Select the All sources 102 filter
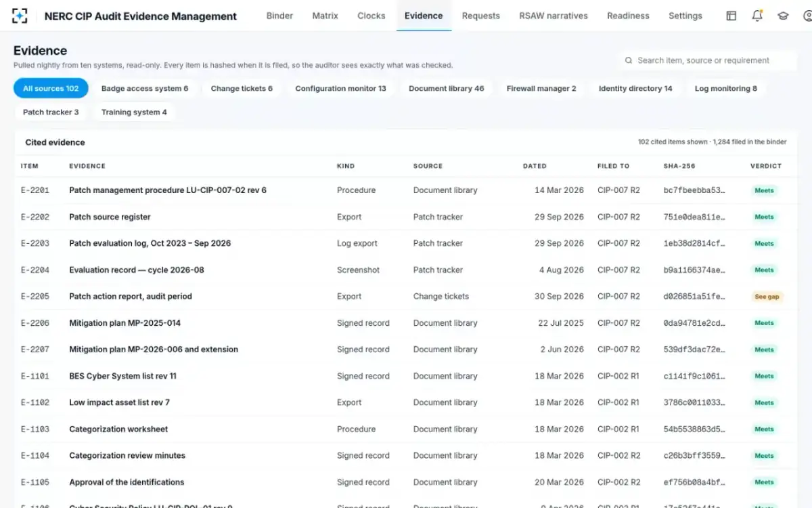Viewport: 812px width, 508px height. coord(51,88)
